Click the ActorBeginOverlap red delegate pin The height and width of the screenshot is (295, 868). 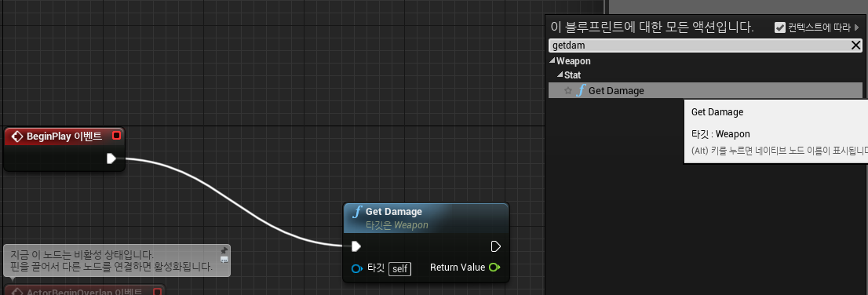point(157,292)
